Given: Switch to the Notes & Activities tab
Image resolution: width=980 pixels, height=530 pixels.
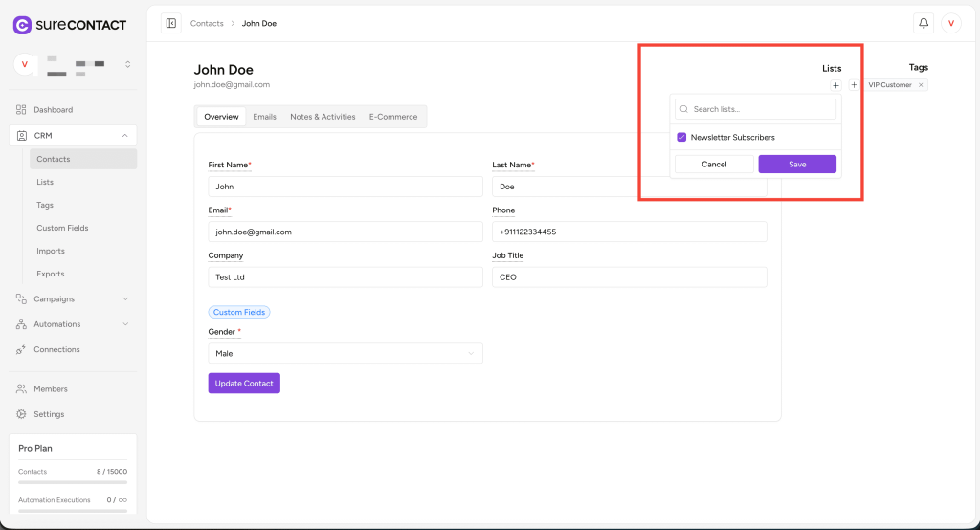Looking at the screenshot, I should coord(323,117).
